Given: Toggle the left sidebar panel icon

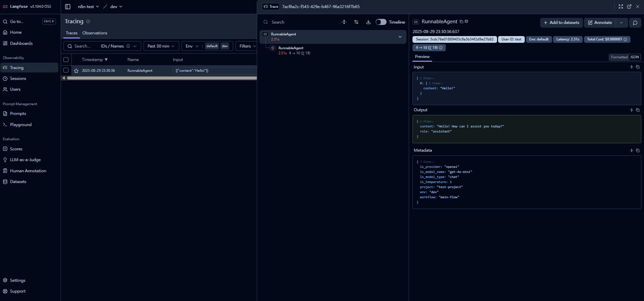Looking at the screenshot, I should tap(68, 7).
